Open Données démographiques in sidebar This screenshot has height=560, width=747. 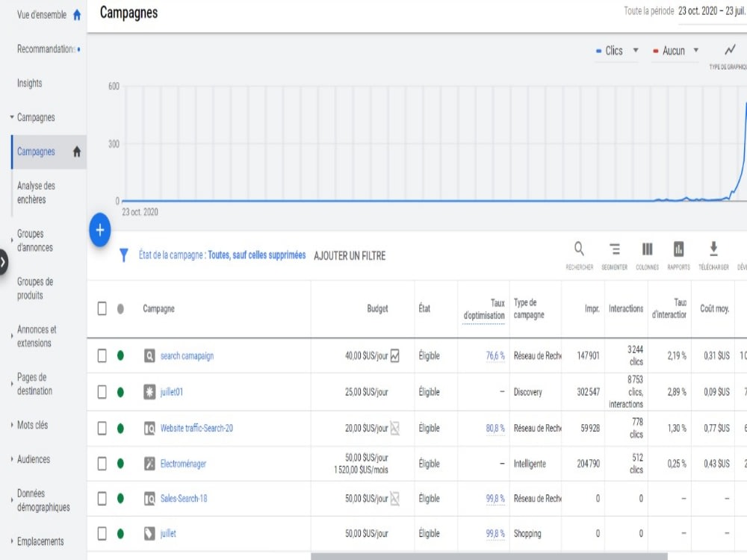pyautogui.click(x=43, y=500)
